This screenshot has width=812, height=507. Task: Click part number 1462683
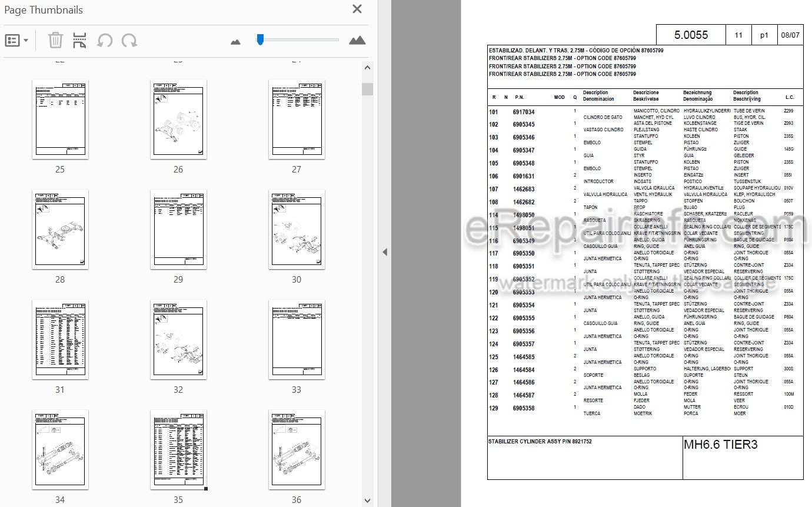coord(524,190)
